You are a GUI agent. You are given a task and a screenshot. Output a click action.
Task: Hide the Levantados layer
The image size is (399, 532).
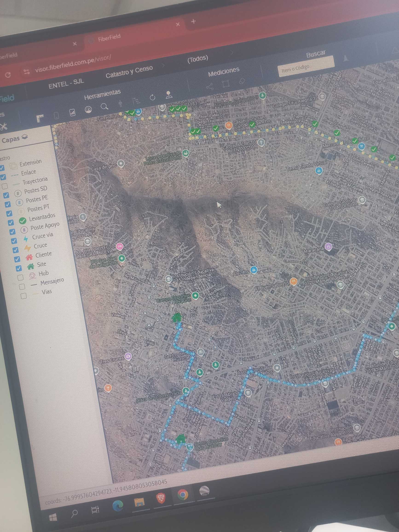[x=11, y=223]
